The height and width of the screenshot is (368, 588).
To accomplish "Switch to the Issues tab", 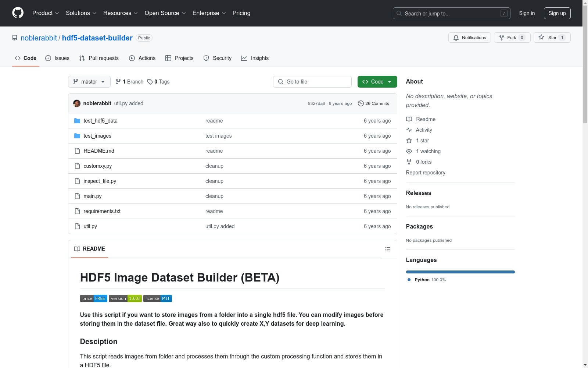I will pos(57,58).
